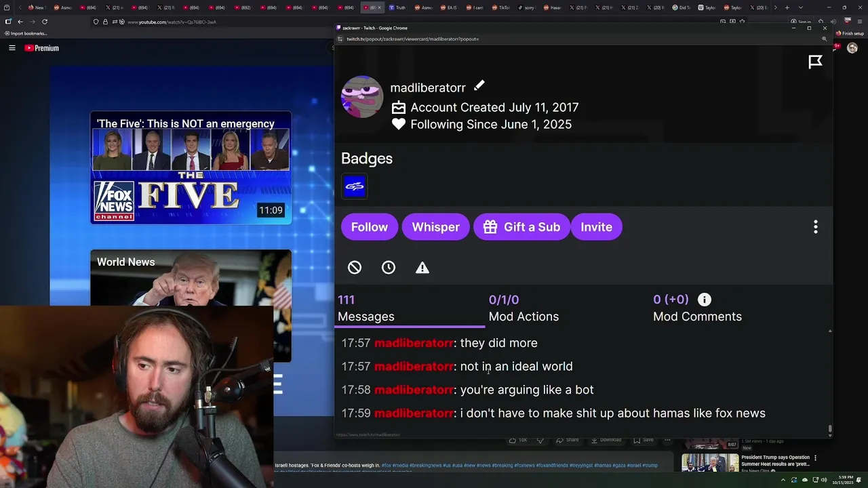Click the YouTube account avatar
868x488 pixels.
tap(852, 48)
